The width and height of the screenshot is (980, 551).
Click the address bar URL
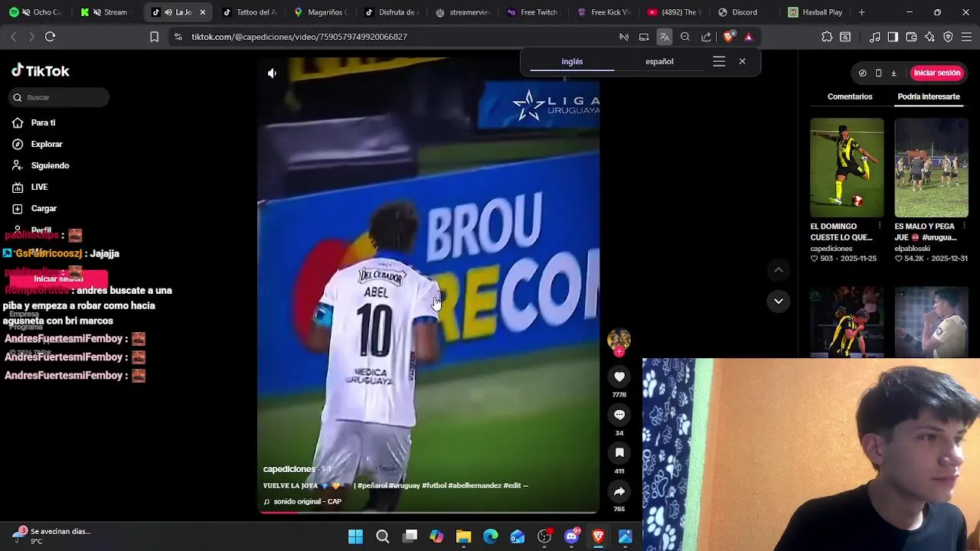[299, 37]
